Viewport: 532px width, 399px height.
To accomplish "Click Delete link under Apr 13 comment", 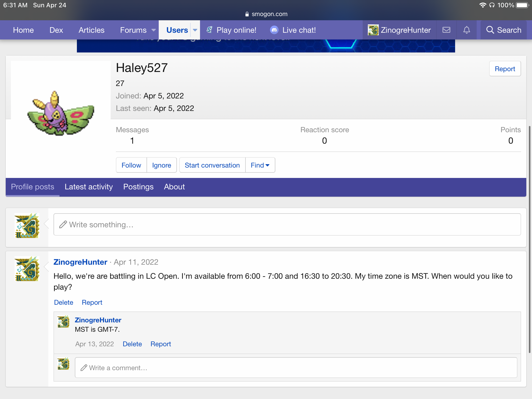I will tap(132, 344).
